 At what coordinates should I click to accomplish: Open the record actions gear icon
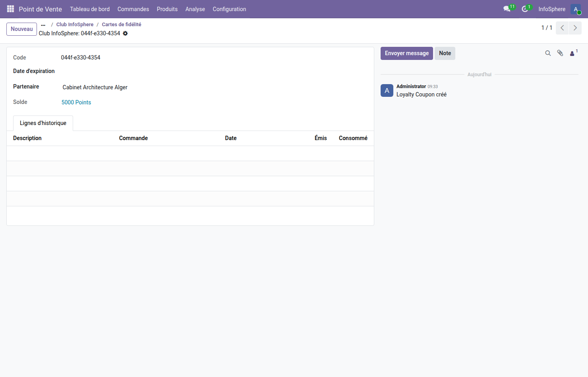tap(125, 33)
